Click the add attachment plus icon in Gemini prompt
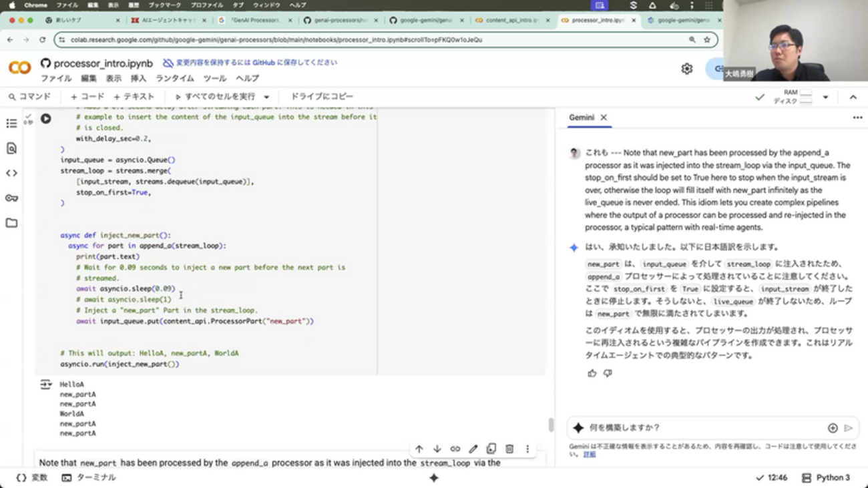The height and width of the screenshot is (488, 868). coord(833,428)
